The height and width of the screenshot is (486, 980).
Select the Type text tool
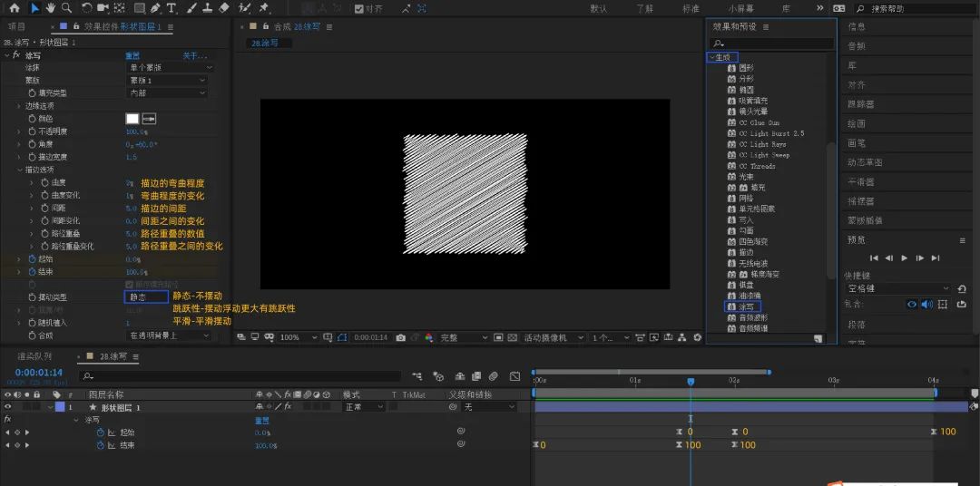point(171,8)
